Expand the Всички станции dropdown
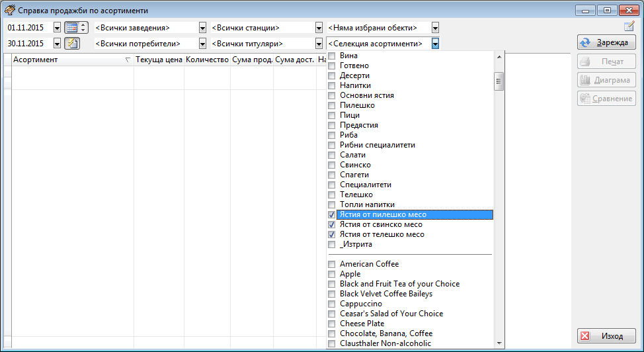Screen dimensions: 644x352 click(319, 28)
